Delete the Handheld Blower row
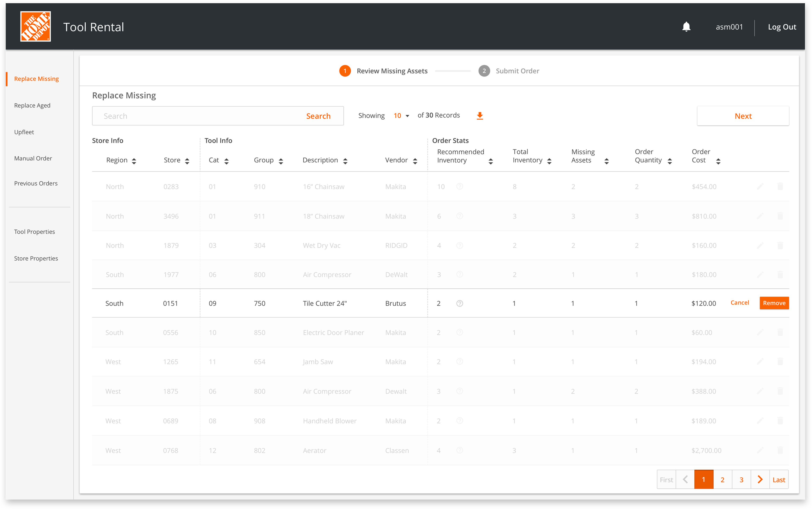 tap(780, 421)
